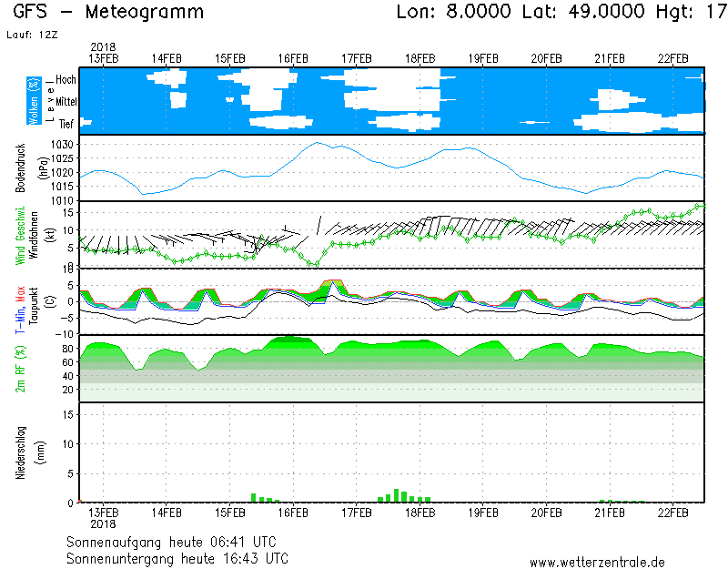Click the -5 temperature tick label
The image size is (728, 569).
67,318
